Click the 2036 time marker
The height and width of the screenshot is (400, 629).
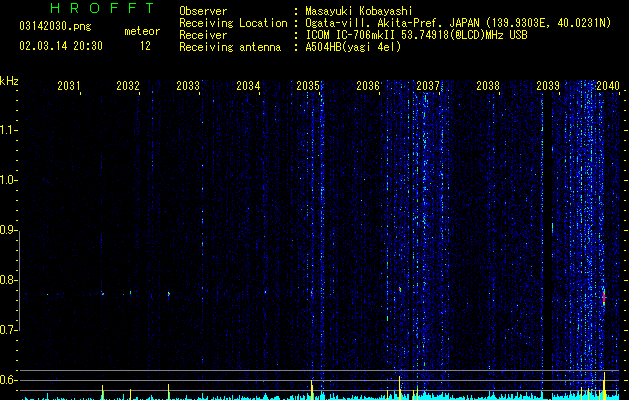[x=368, y=86]
